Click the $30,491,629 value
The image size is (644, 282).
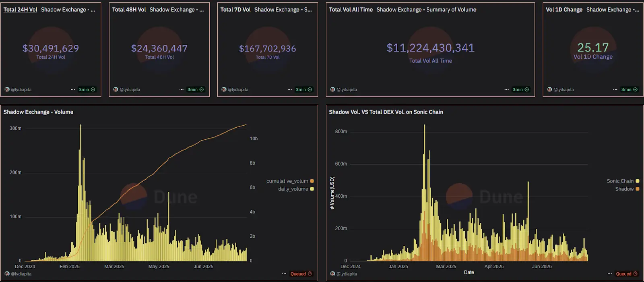pyautogui.click(x=51, y=48)
